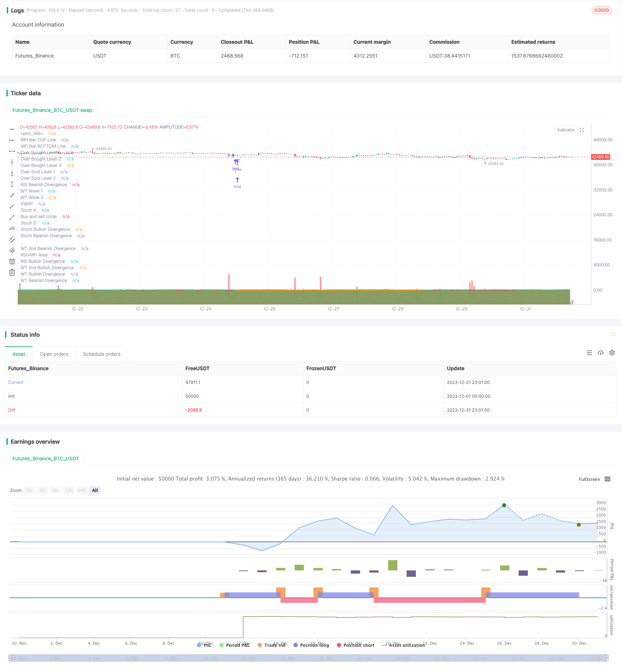Click the FullScreen button in Earnings overview
This screenshot has height=672, width=622.
click(x=589, y=479)
